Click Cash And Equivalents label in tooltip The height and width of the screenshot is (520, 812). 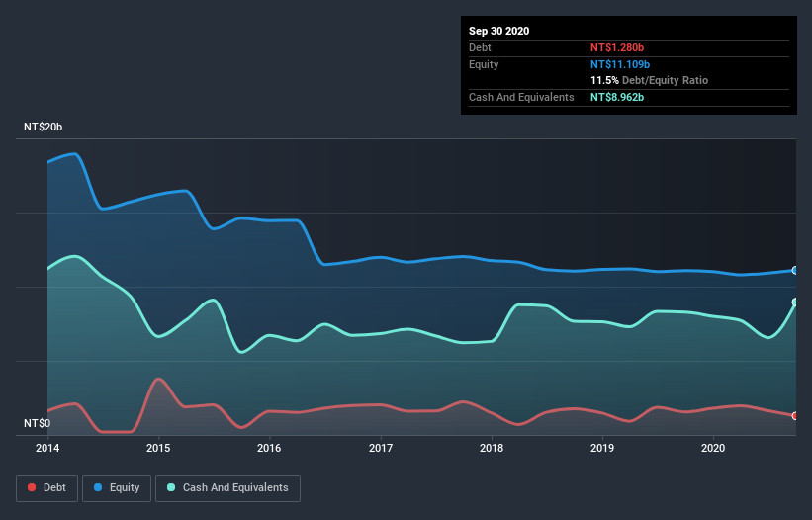pos(521,97)
